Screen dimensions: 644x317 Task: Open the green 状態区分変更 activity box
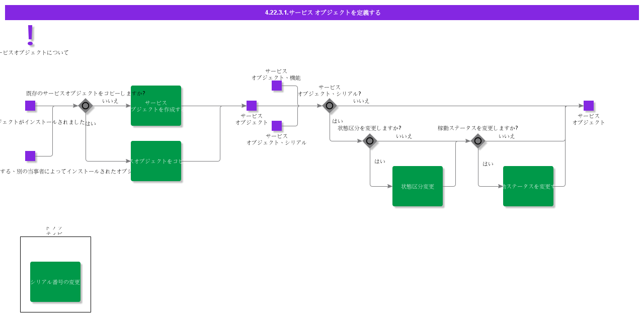tap(418, 186)
